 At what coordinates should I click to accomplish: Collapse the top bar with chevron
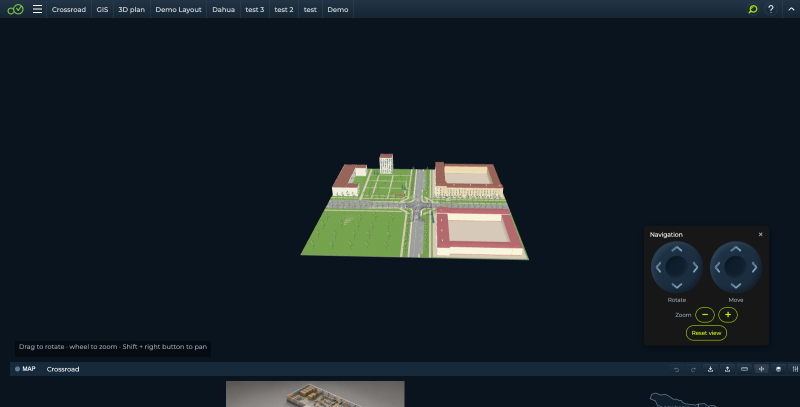point(791,9)
